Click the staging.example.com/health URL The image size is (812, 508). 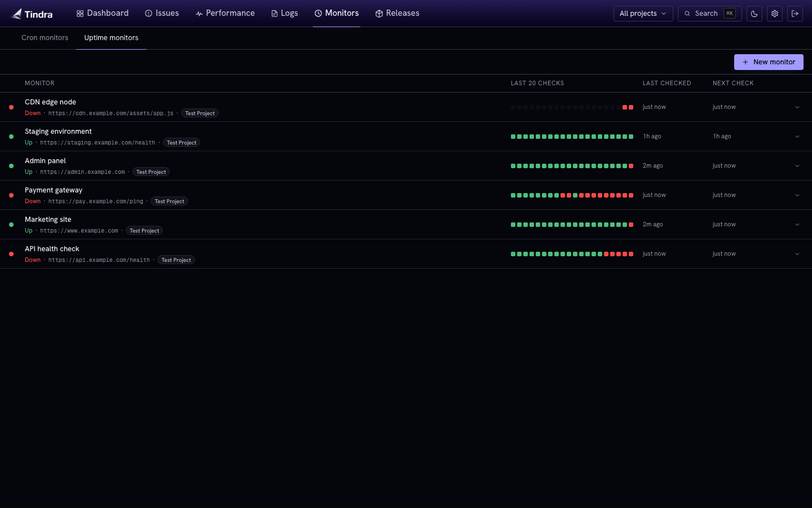click(98, 143)
